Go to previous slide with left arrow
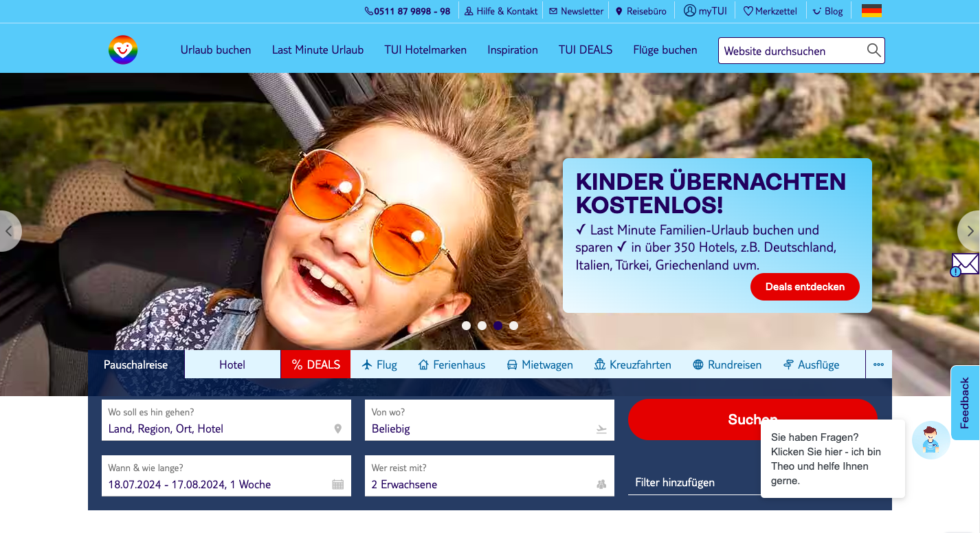 pos(9,231)
